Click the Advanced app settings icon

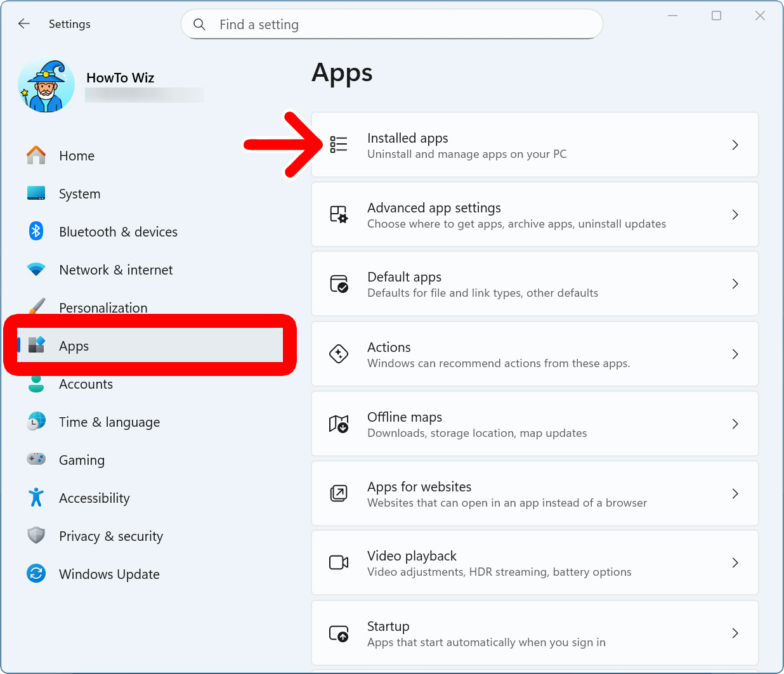[x=339, y=214]
